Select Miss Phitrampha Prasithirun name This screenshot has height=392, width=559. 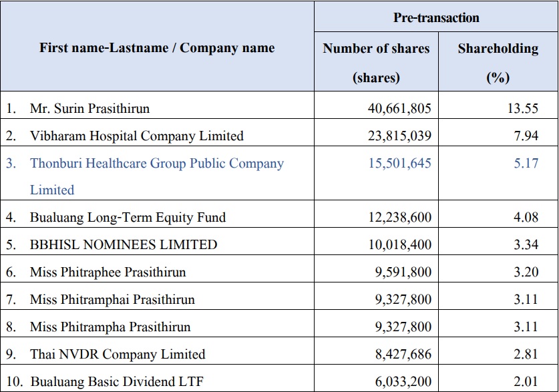[110, 327]
